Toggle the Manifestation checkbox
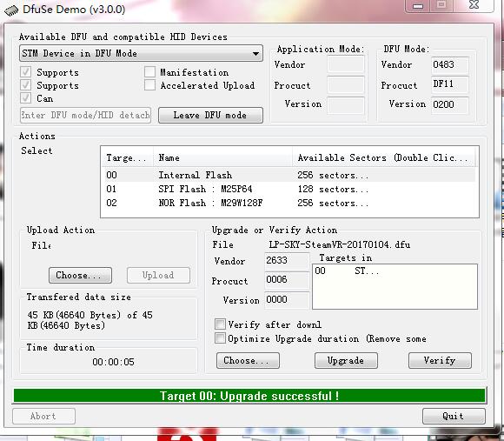Screen dimensions: 504x441 pyautogui.click(x=149, y=71)
